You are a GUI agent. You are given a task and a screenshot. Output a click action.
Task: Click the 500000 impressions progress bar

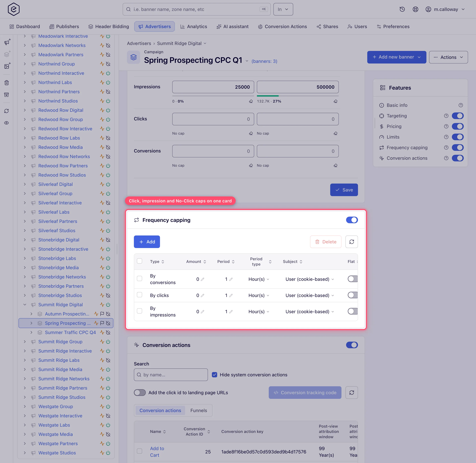[297, 96]
